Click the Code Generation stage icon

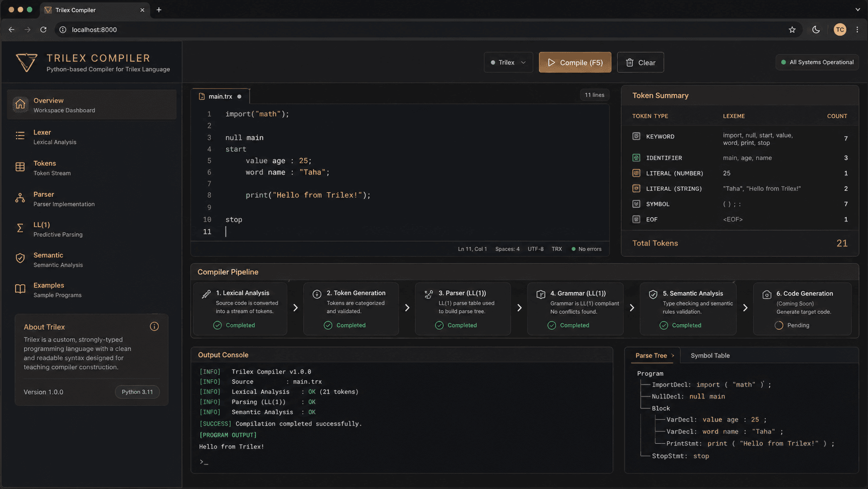click(767, 295)
